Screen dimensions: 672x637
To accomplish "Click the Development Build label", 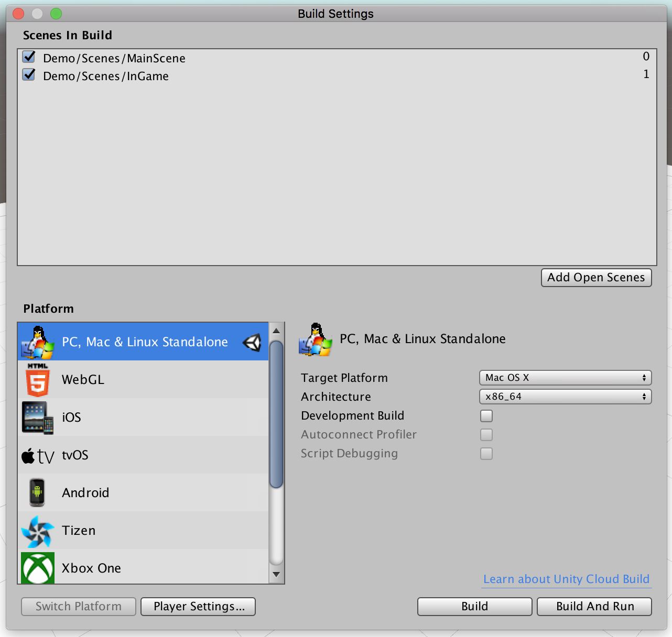I will (353, 415).
